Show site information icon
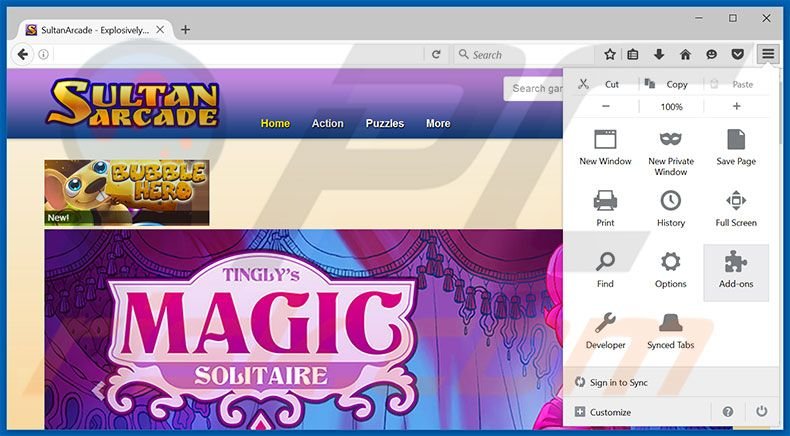The width and height of the screenshot is (790, 436). coord(44,54)
